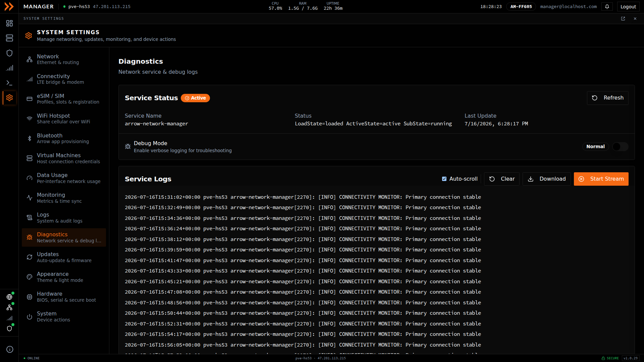Download the service logs
This screenshot has height=362, width=644.
pyautogui.click(x=546, y=179)
